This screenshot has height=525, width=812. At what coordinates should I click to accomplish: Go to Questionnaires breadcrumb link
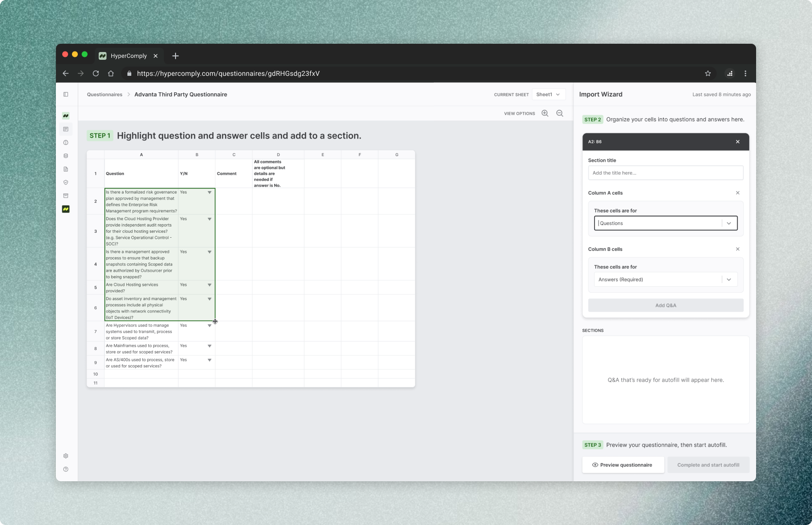[x=105, y=94]
